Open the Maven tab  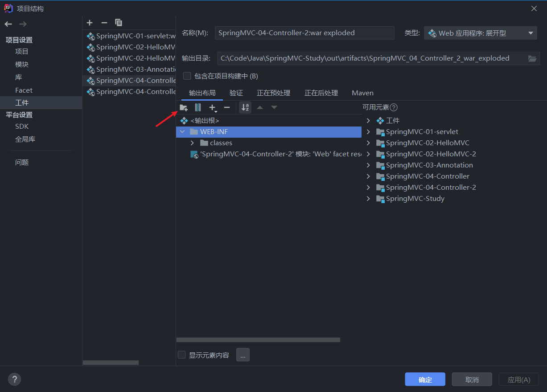362,93
